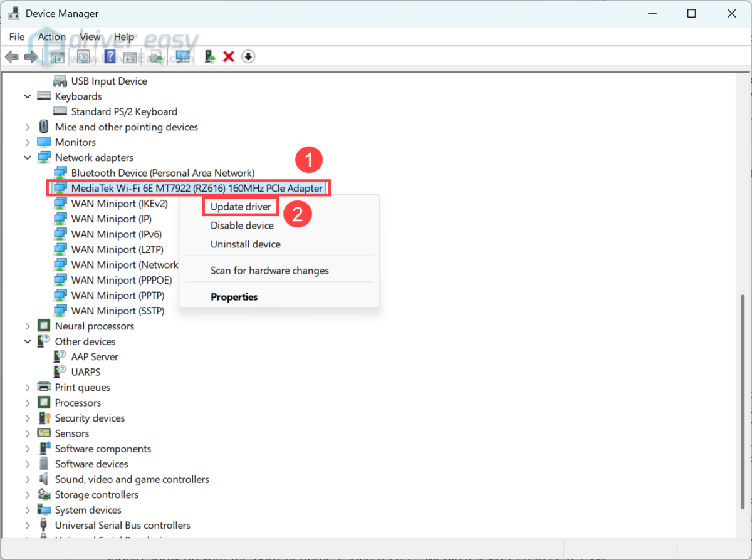Click the Print queues printer icon
This screenshot has height=560, width=752.
coord(44,387)
